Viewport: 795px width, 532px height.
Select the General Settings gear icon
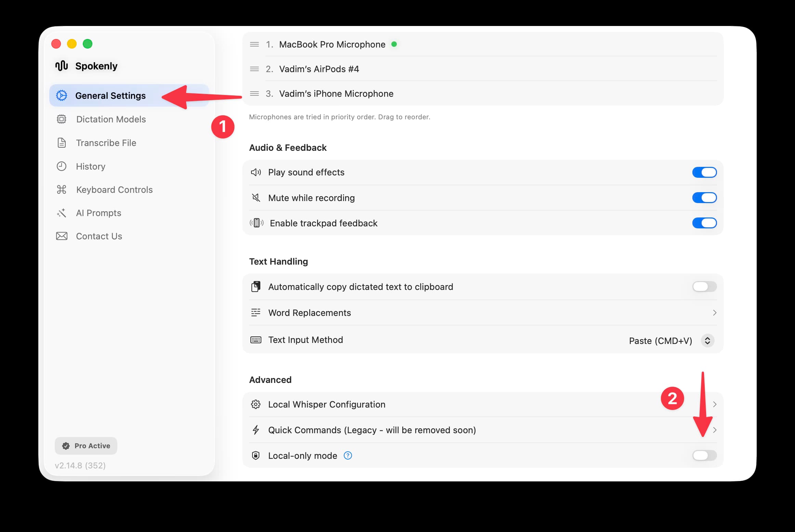pyautogui.click(x=62, y=95)
